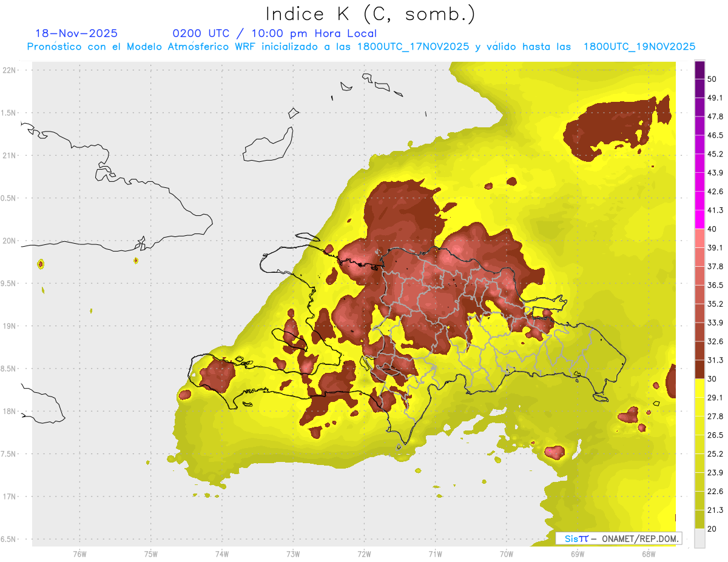Click the '18N' latitude label
The width and height of the screenshot is (728, 562).
coord(10,411)
